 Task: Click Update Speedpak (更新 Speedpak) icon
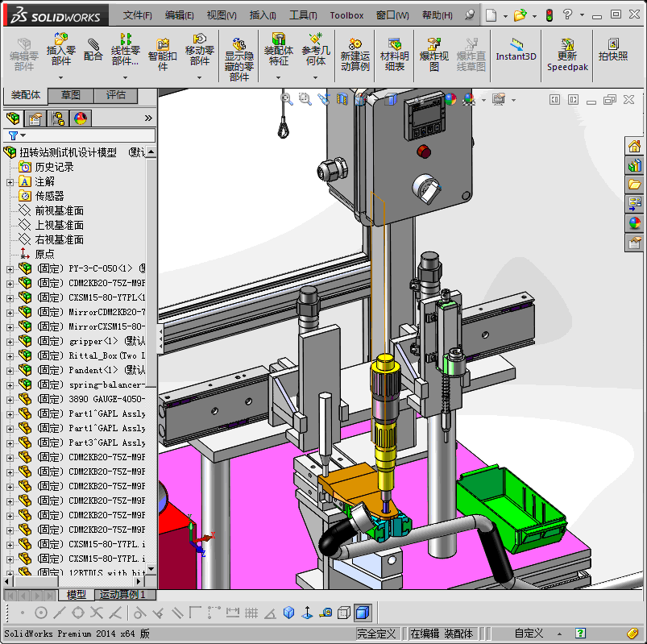point(567,55)
